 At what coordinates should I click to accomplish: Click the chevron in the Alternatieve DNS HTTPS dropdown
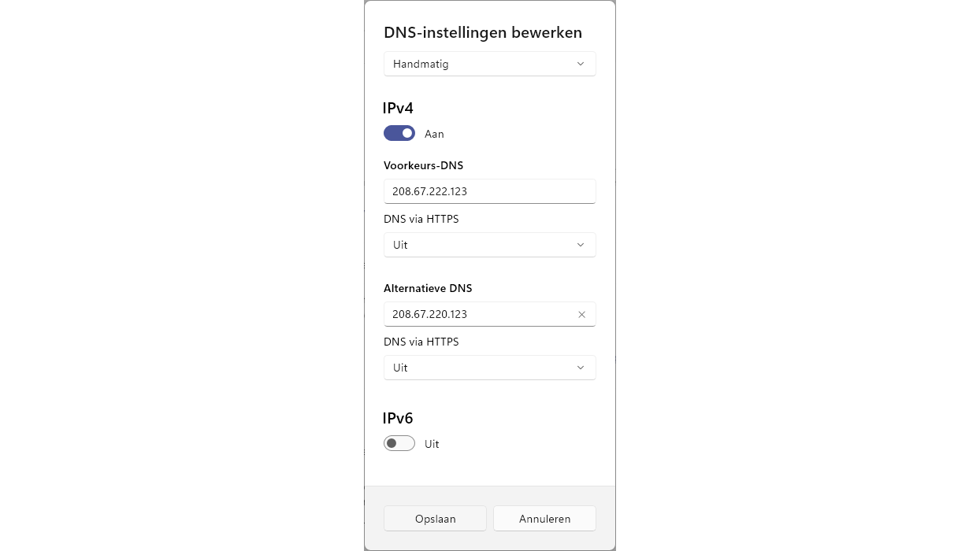coord(581,368)
